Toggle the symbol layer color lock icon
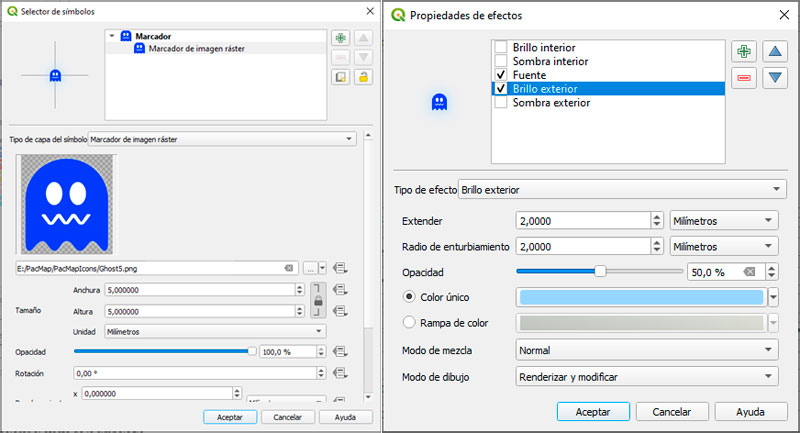 point(363,77)
